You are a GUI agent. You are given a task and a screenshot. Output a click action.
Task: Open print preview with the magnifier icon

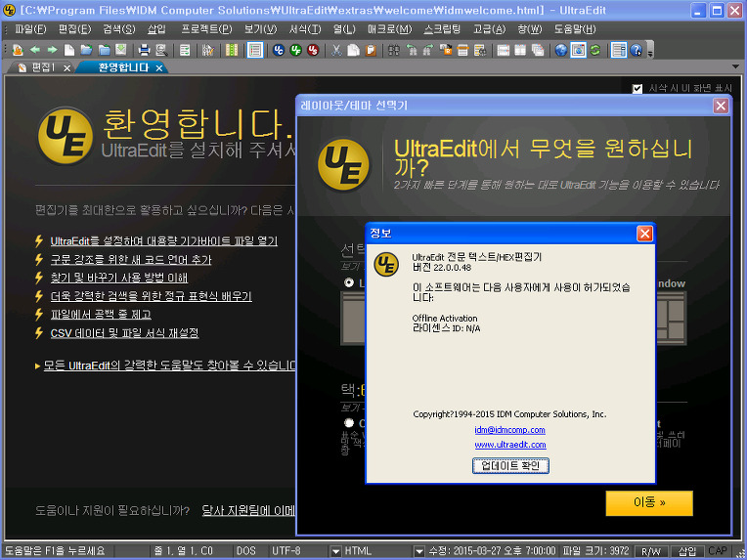pos(161,50)
